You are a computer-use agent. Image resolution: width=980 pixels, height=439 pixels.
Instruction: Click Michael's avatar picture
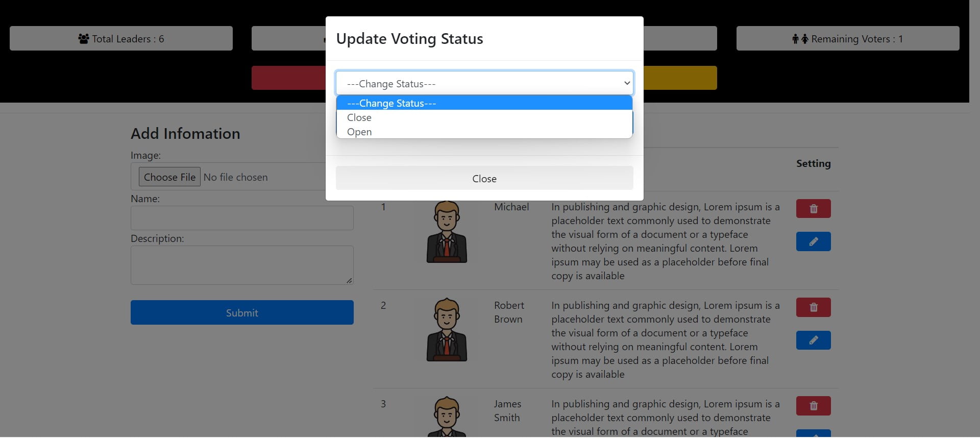(447, 232)
